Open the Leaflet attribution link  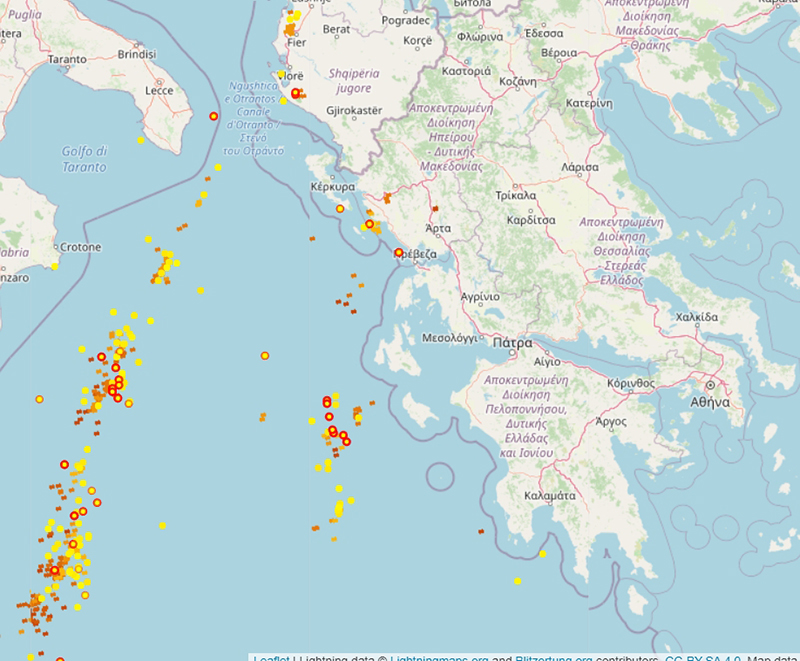point(271,658)
